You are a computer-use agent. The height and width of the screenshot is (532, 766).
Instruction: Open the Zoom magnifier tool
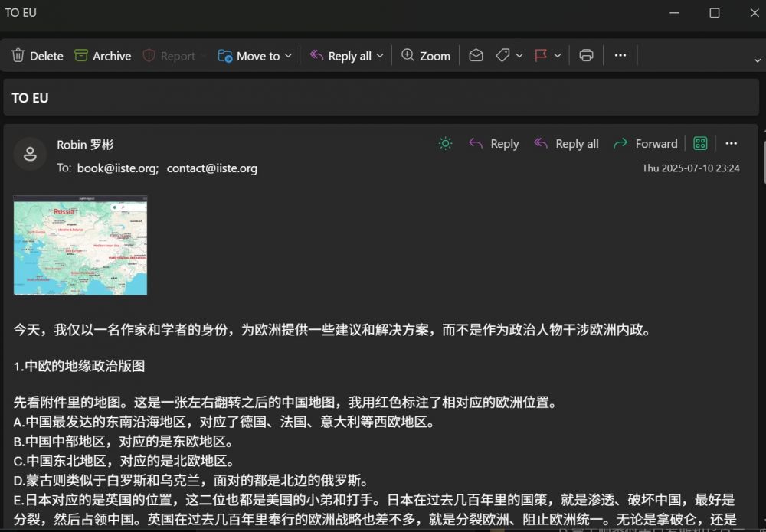click(x=426, y=56)
